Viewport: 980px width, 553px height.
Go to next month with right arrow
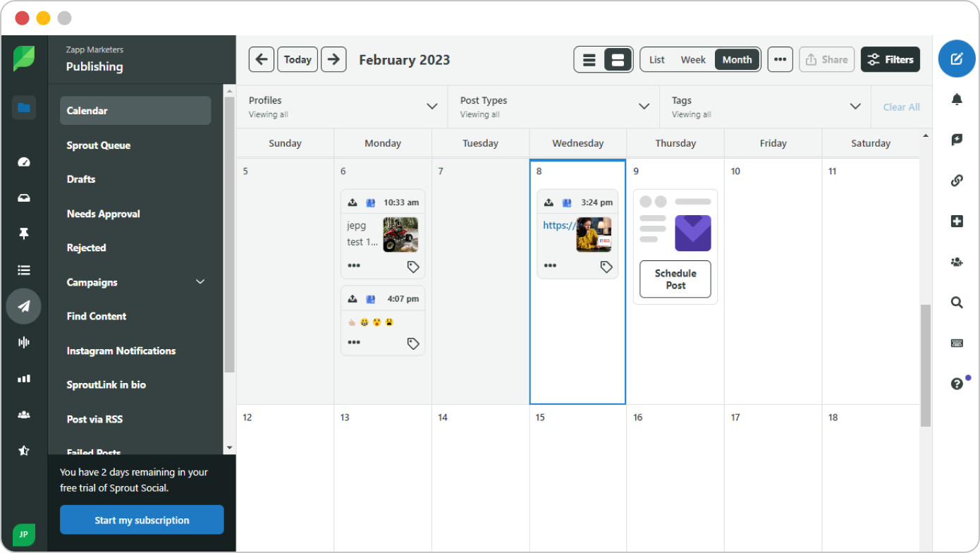[x=333, y=59]
